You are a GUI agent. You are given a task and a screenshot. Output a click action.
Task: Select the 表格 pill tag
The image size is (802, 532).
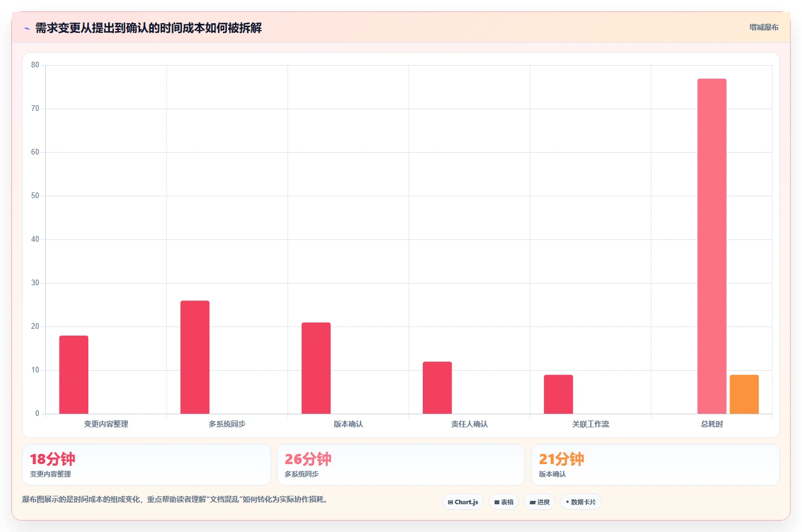pos(504,502)
